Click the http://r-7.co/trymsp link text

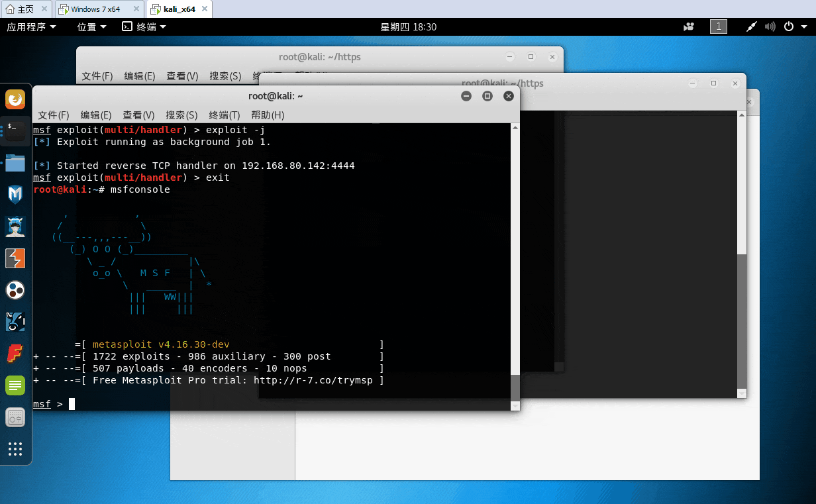[x=313, y=380]
